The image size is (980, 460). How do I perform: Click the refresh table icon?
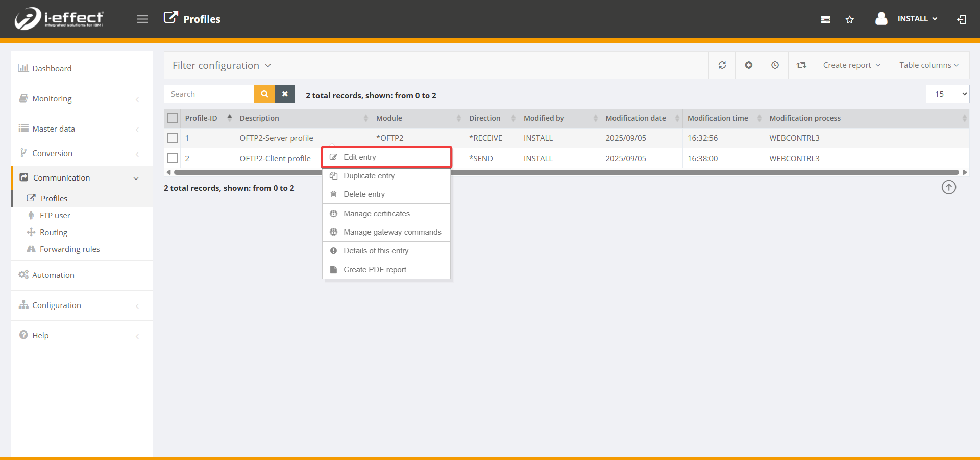tap(722, 65)
